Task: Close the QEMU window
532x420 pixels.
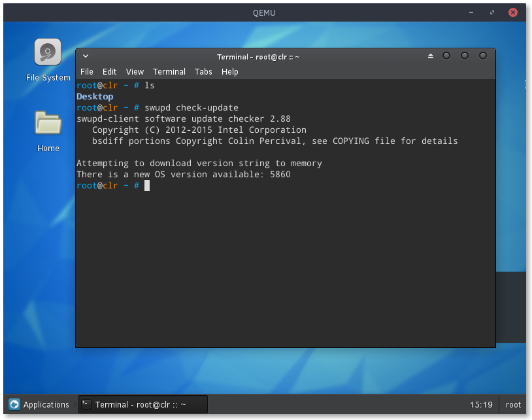Action: (512, 12)
